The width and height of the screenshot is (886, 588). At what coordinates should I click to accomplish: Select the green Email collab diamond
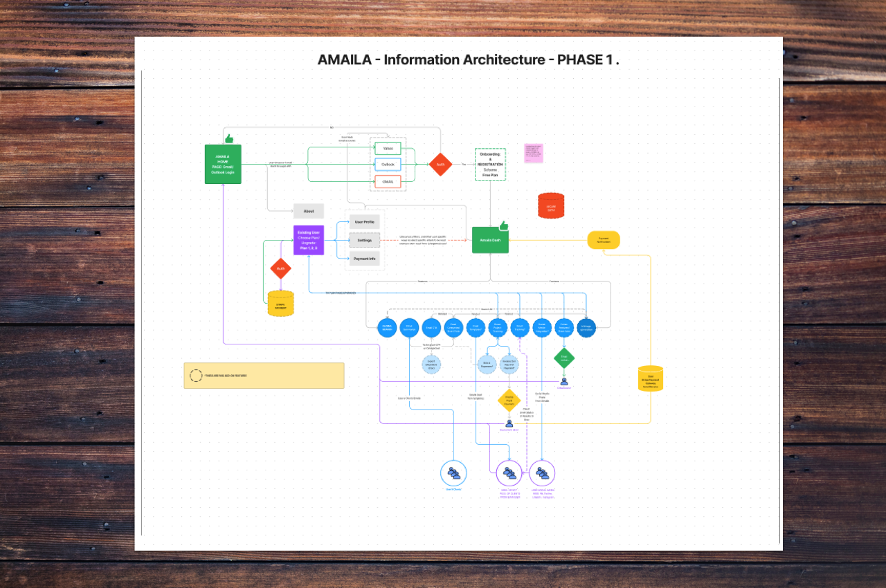(x=564, y=358)
